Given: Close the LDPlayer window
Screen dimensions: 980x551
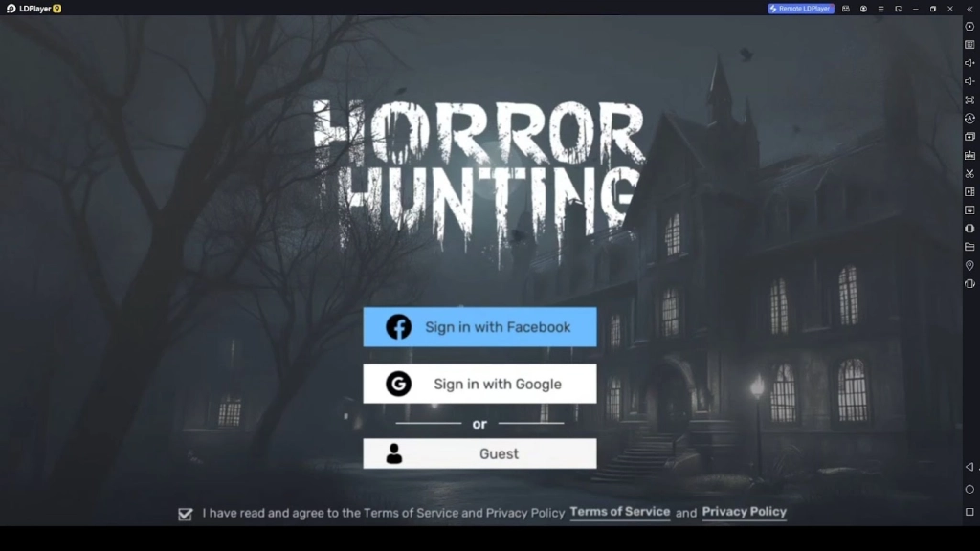Looking at the screenshot, I should point(950,9).
